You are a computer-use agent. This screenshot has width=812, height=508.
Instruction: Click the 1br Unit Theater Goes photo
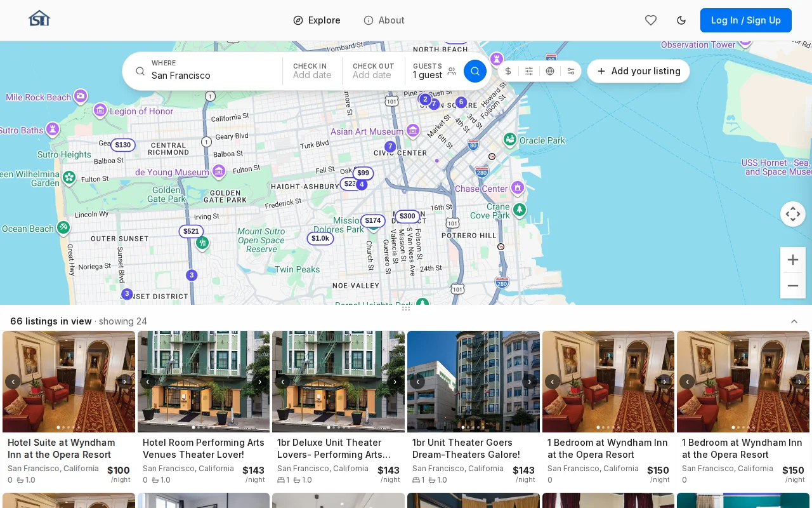tap(473, 382)
